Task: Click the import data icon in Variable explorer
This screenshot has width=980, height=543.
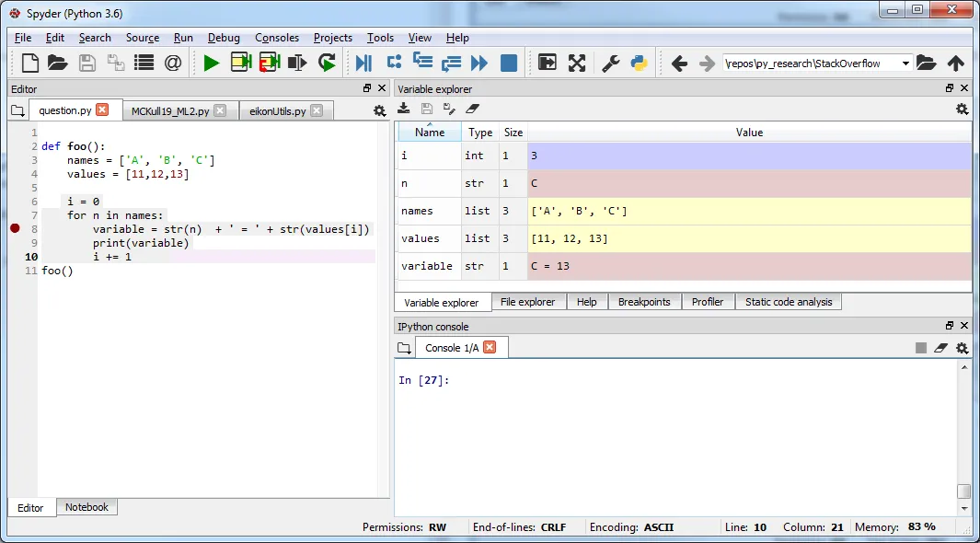Action: [x=404, y=109]
